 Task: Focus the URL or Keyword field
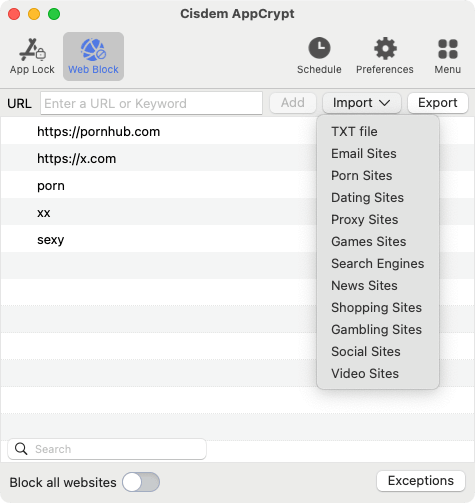tap(151, 103)
